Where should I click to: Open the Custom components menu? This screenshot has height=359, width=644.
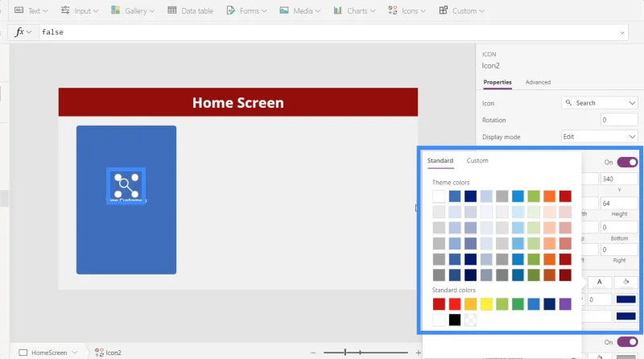[461, 11]
